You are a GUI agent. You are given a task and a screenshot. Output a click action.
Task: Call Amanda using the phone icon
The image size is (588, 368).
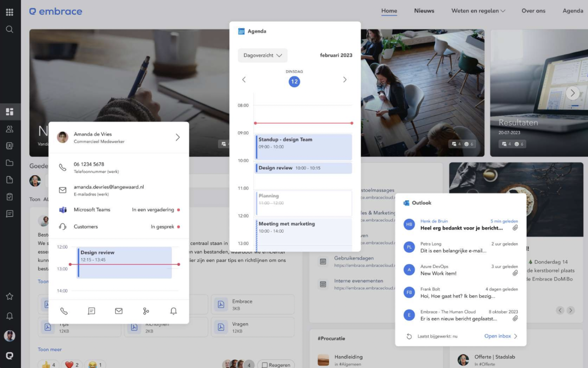(x=64, y=311)
